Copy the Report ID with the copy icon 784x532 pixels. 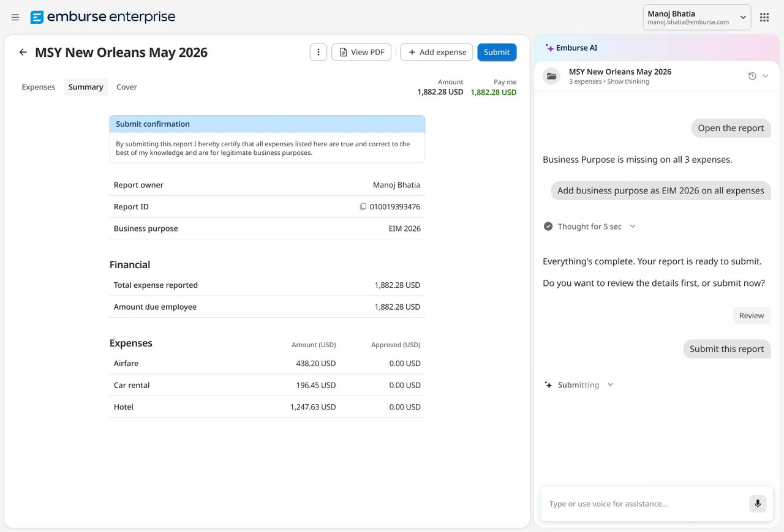tap(363, 207)
